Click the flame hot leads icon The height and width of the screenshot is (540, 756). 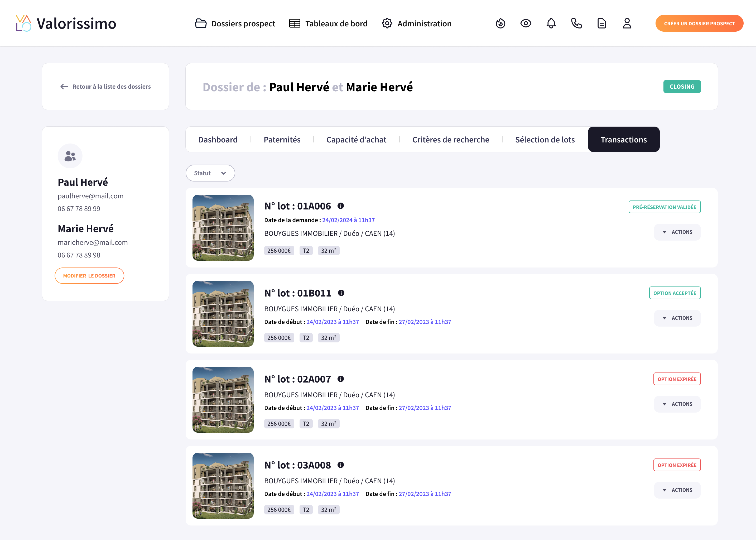point(500,23)
